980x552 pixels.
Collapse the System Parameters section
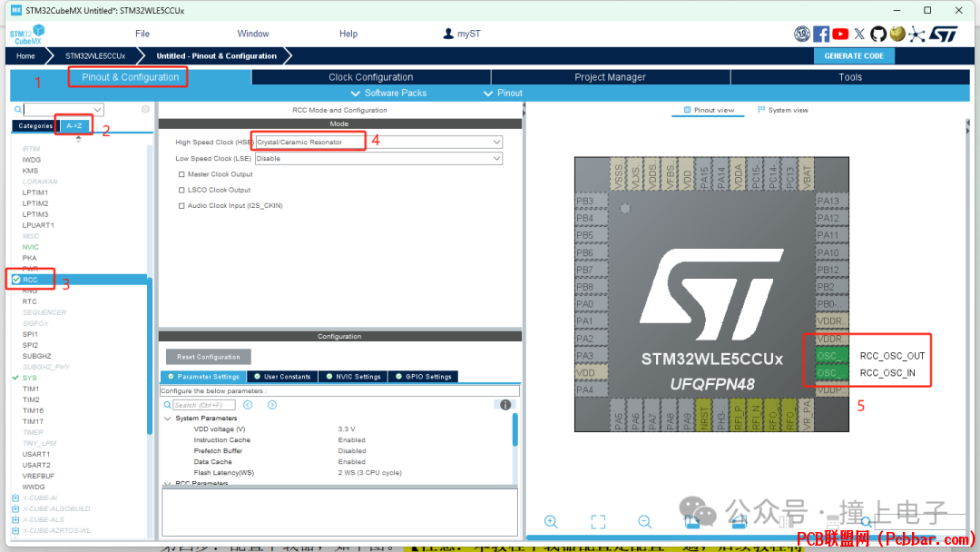coord(168,419)
